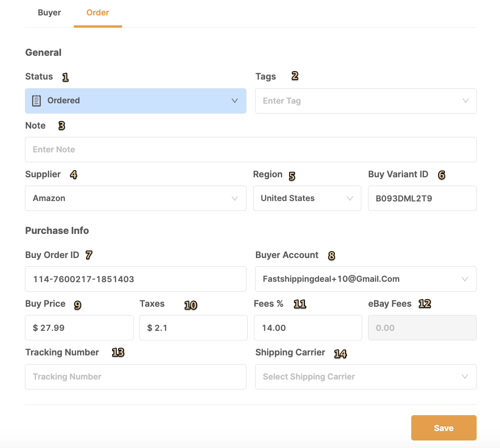Open the Select Shipping Carrier dropdown
This screenshot has height=448, width=500.
tap(366, 377)
